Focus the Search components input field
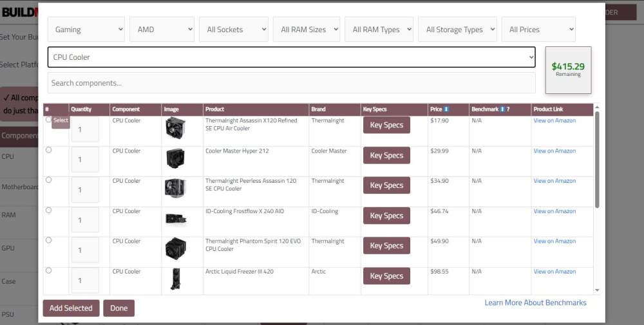This screenshot has height=325, width=644. coord(292,83)
